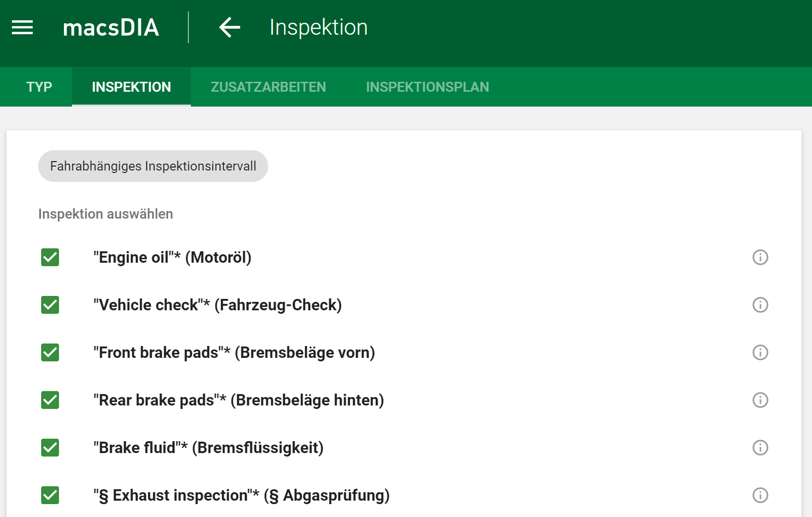812x517 pixels.
Task: Select the INSPEKTION tab
Action: pyautogui.click(x=131, y=87)
